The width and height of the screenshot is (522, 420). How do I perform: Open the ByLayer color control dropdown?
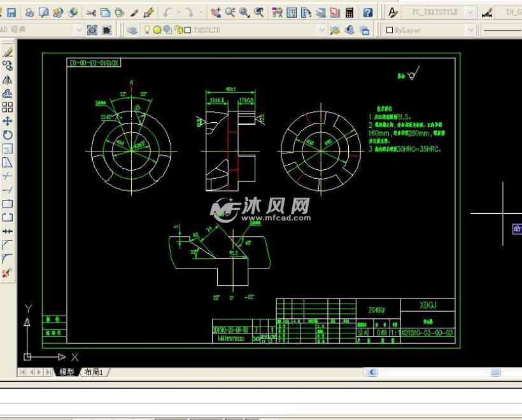(470, 30)
